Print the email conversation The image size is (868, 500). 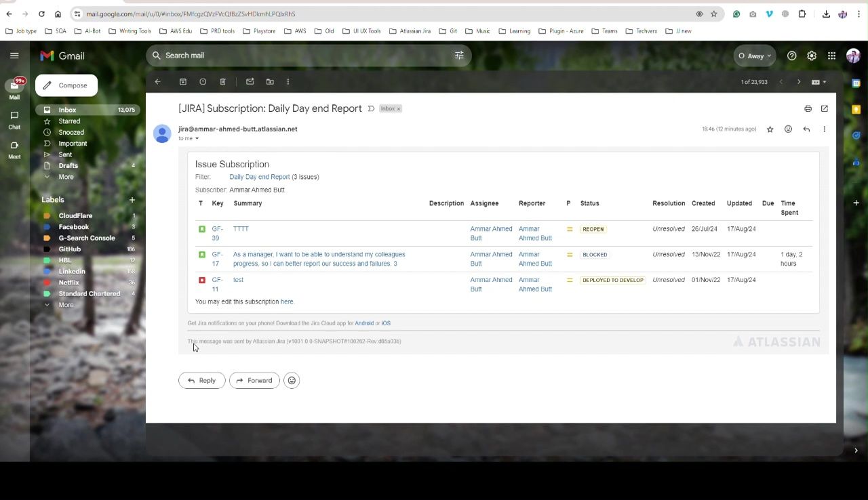[x=808, y=108]
